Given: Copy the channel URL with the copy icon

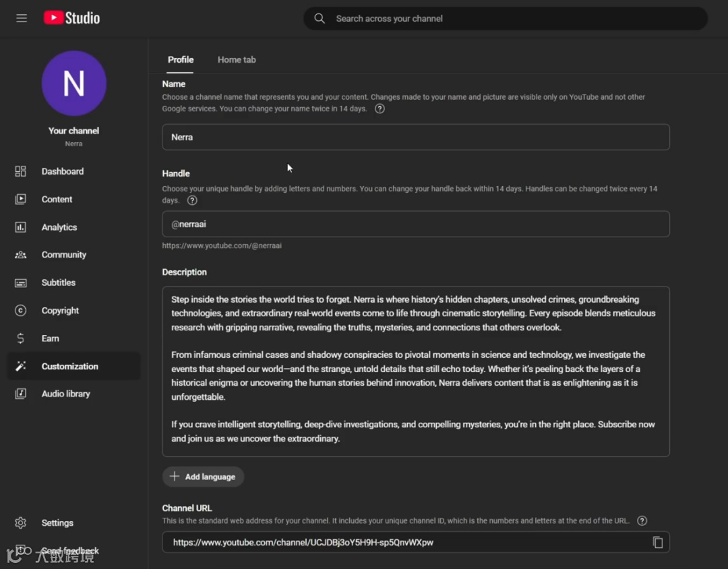Looking at the screenshot, I should pos(658,542).
